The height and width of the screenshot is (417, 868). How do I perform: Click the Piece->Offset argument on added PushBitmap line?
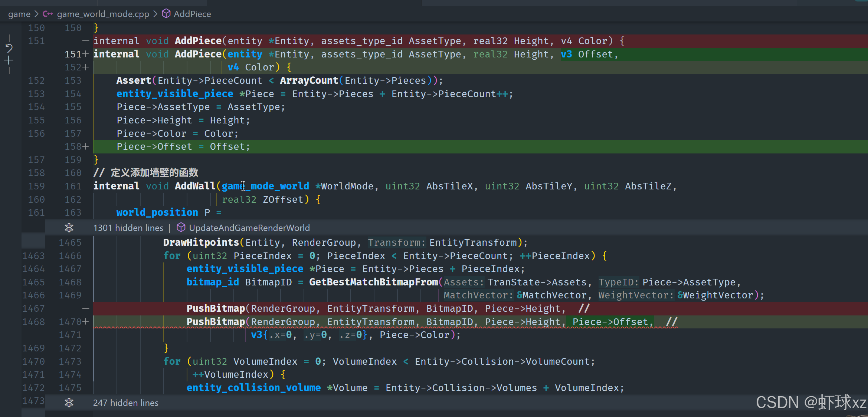(x=610, y=322)
